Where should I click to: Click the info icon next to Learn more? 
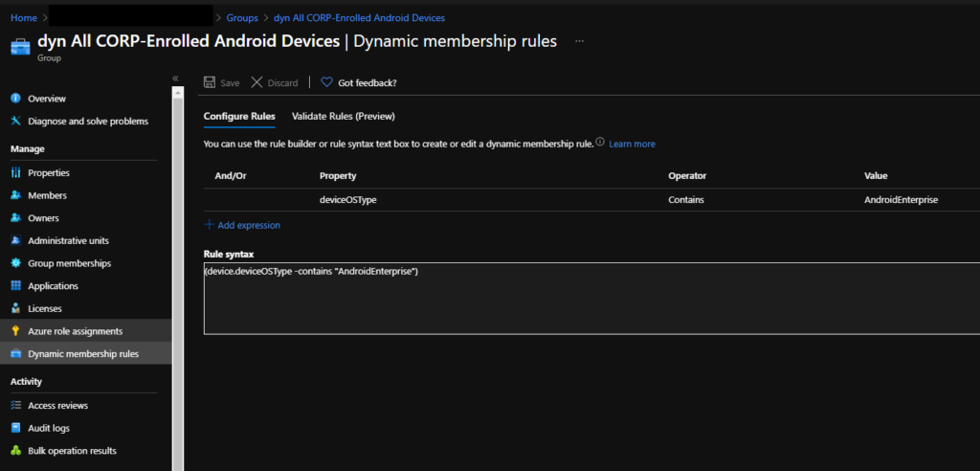click(x=600, y=142)
